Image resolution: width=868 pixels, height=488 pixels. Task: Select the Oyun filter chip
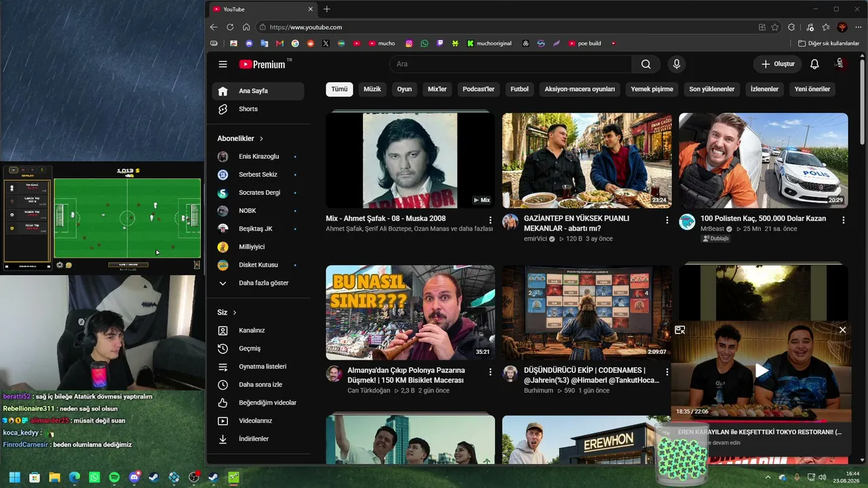coord(404,89)
